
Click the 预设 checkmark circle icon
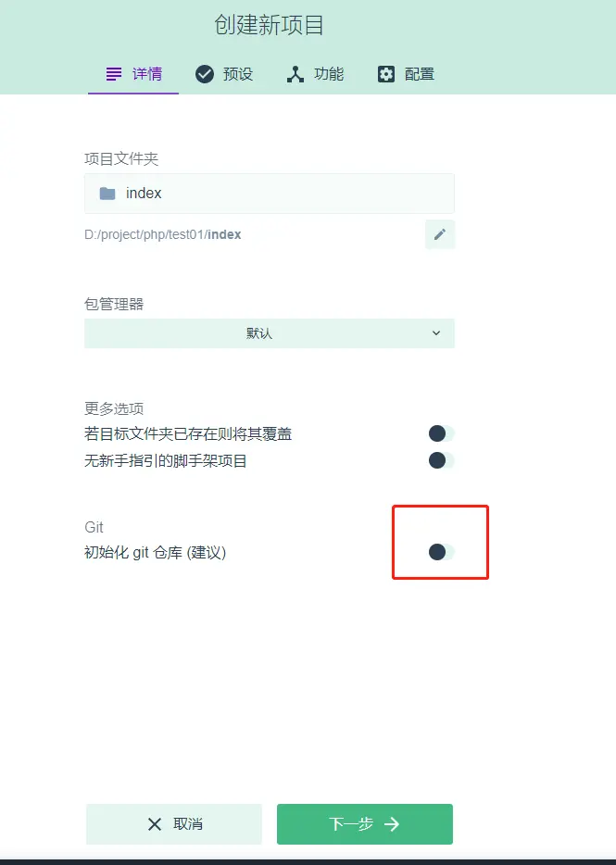pyautogui.click(x=204, y=74)
